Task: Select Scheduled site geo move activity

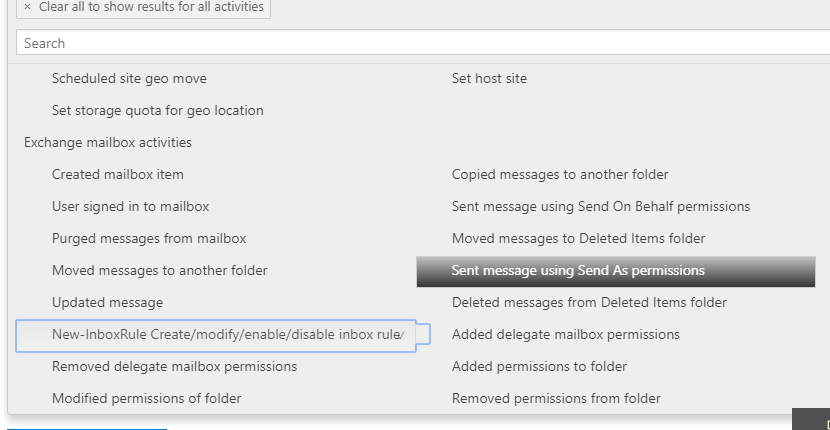Action: [129, 78]
